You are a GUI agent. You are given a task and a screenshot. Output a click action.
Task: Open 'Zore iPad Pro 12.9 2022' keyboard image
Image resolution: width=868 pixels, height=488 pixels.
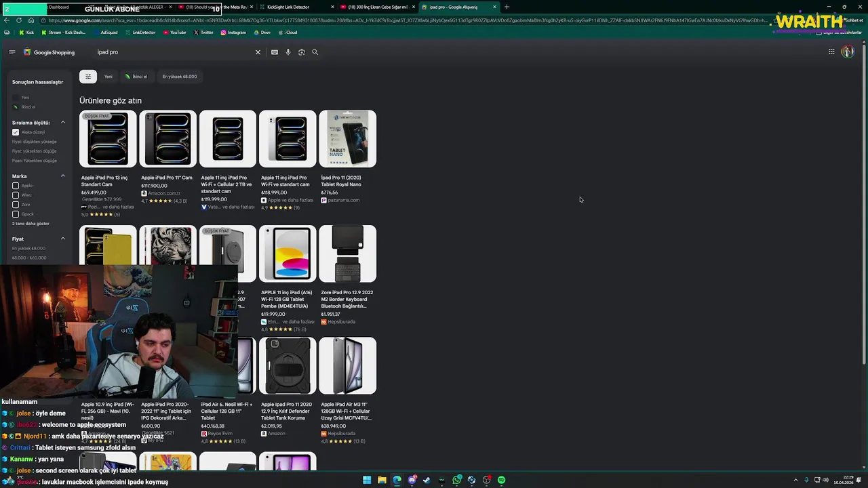coord(347,253)
